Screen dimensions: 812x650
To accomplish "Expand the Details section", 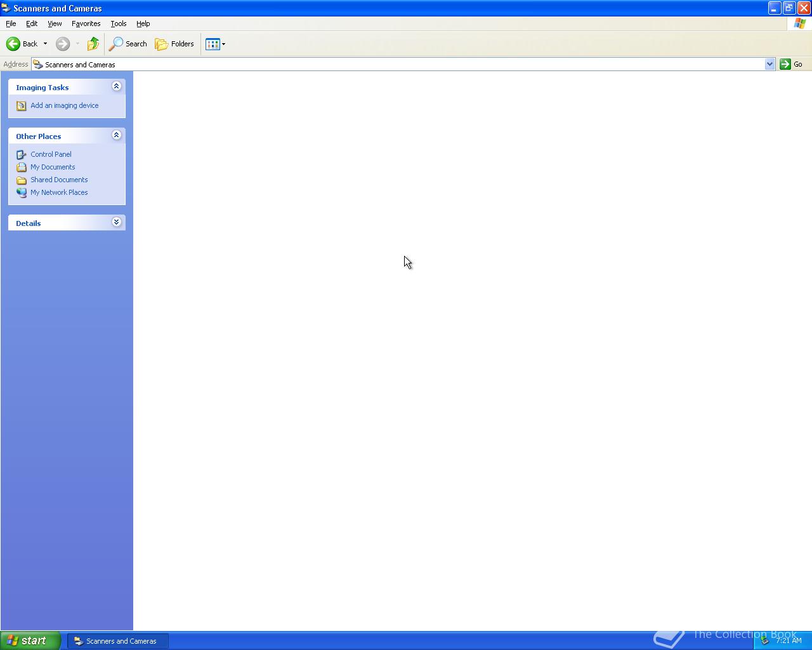I will 116,222.
